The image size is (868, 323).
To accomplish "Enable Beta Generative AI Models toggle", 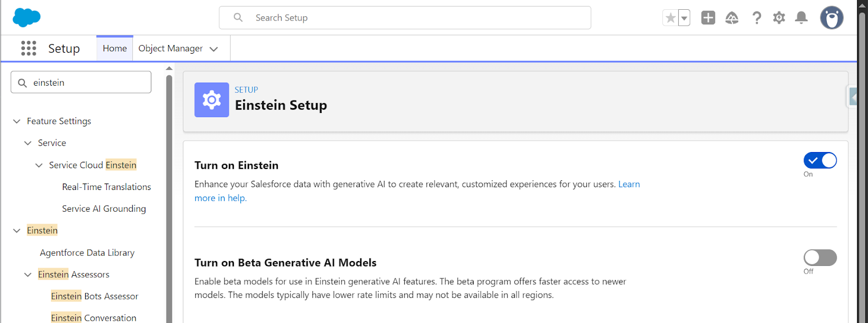I will click(820, 258).
